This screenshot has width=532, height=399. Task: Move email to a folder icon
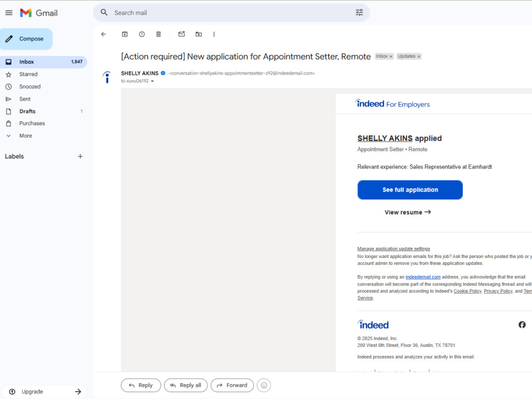198,34
